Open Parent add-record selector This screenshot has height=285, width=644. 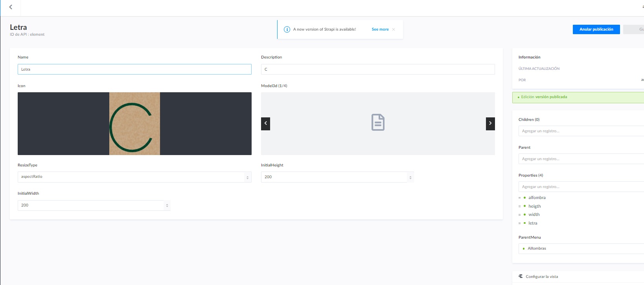pos(581,159)
